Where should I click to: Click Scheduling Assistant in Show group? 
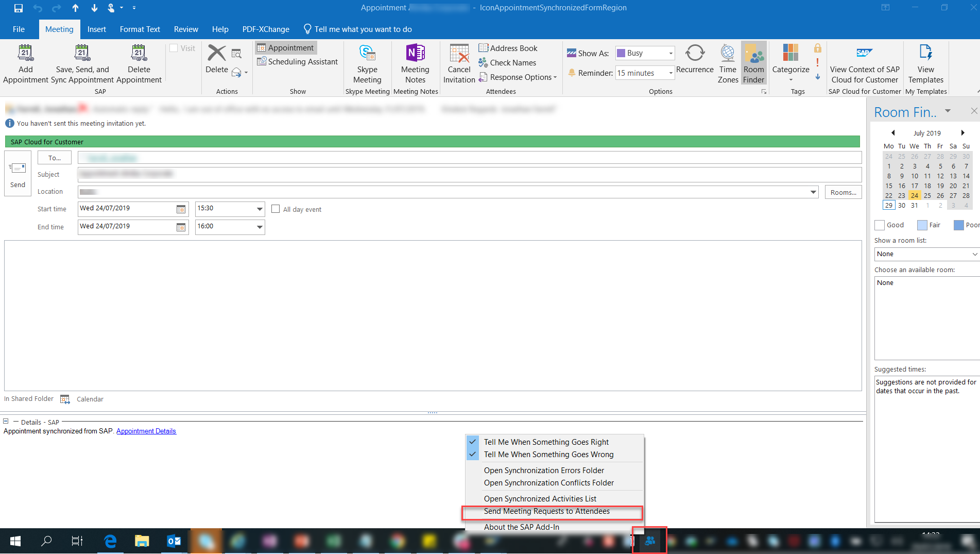tap(297, 61)
